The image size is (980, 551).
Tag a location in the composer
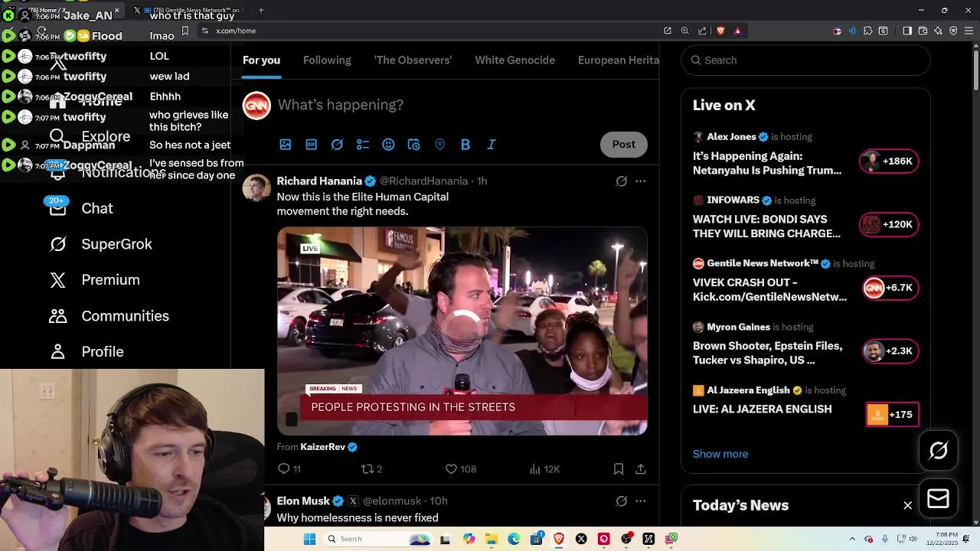point(439,145)
